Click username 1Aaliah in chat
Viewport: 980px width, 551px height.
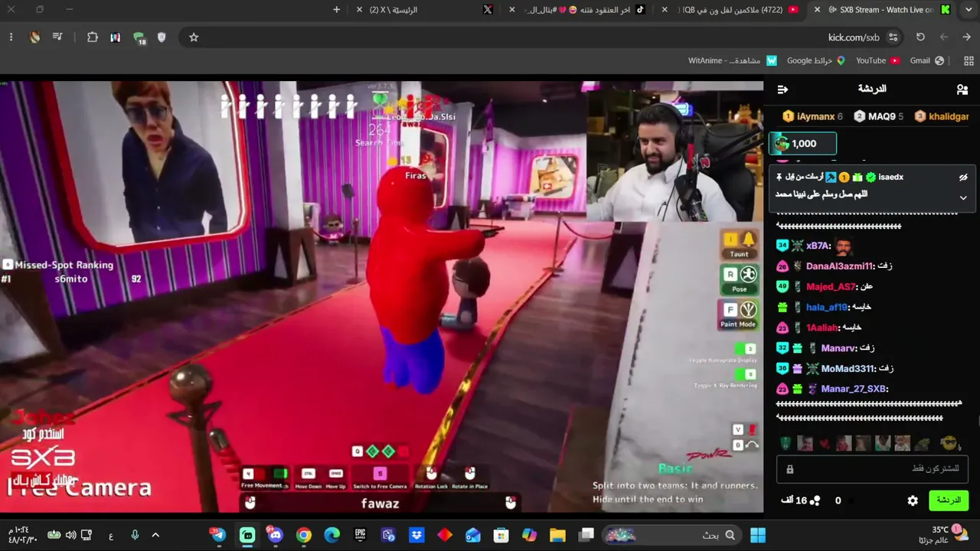(822, 328)
